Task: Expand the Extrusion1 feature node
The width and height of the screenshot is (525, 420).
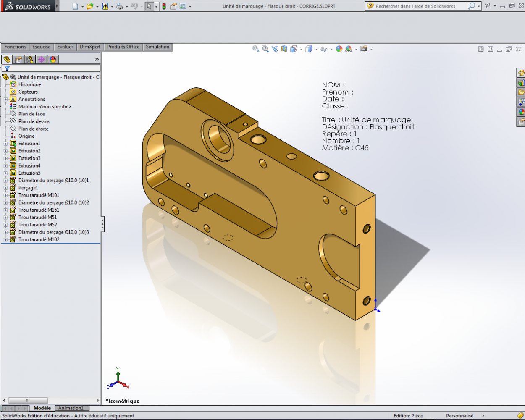Action: 5,144
